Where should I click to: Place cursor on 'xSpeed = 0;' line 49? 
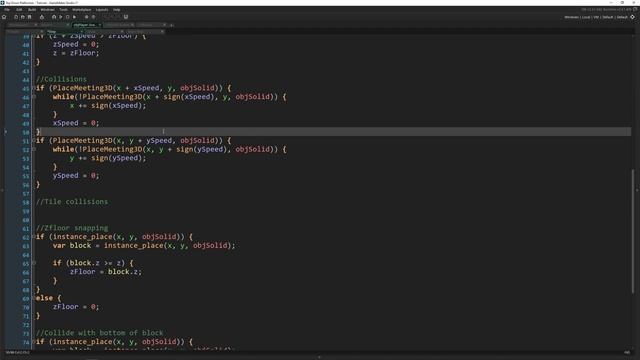pyautogui.click(x=76, y=123)
